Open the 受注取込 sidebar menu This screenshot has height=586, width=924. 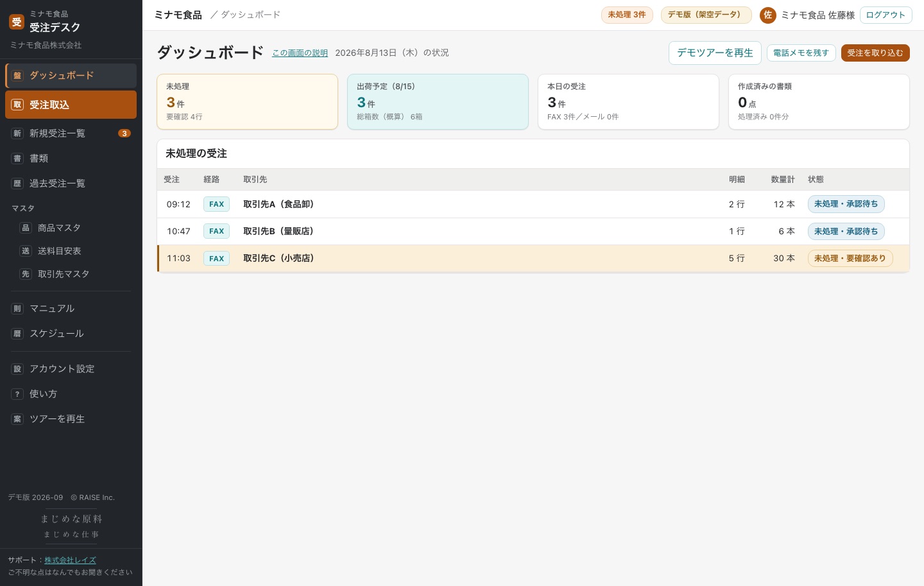[71, 105]
